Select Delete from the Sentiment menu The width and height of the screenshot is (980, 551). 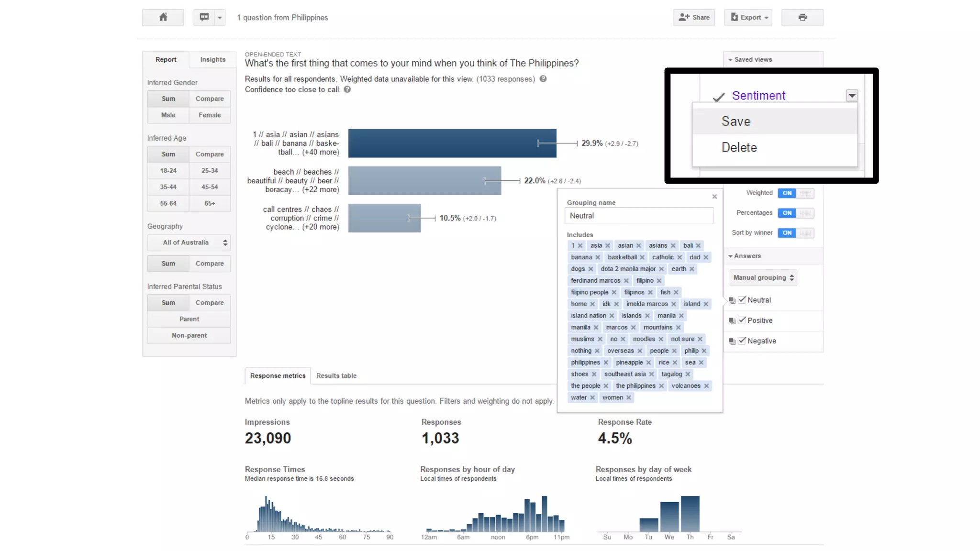739,147
